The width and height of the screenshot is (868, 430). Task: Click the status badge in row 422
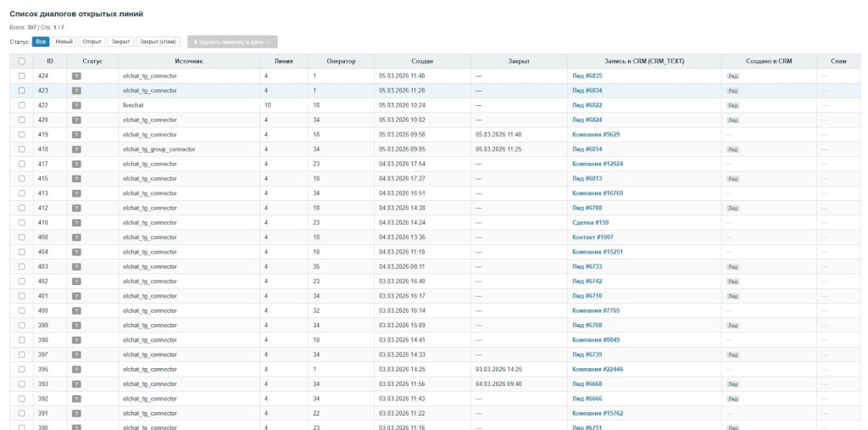[x=76, y=105]
